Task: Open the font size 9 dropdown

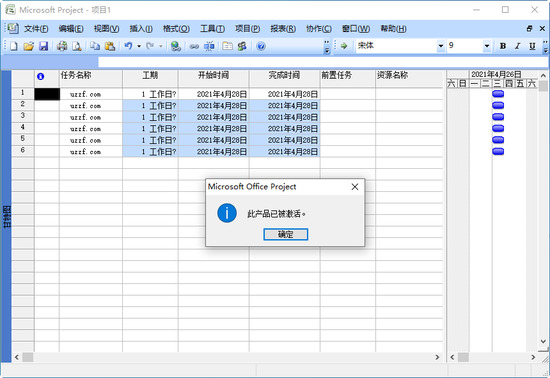Action: click(487, 46)
